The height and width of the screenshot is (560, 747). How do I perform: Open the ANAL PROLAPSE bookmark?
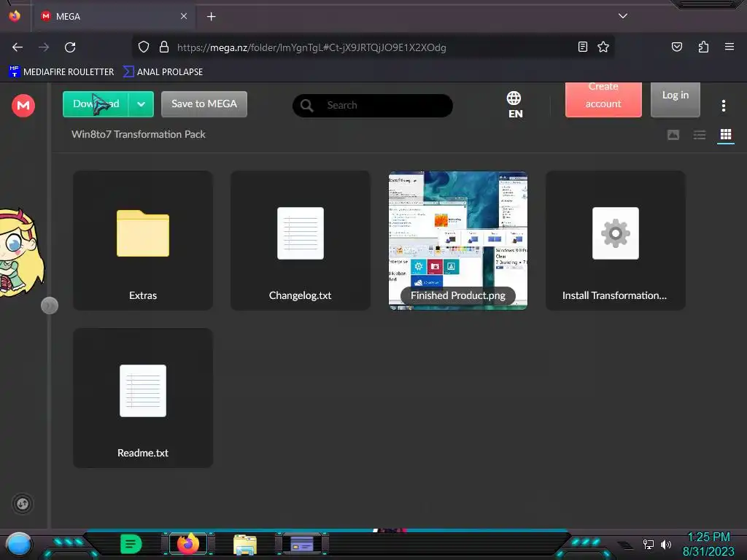pyautogui.click(x=163, y=72)
